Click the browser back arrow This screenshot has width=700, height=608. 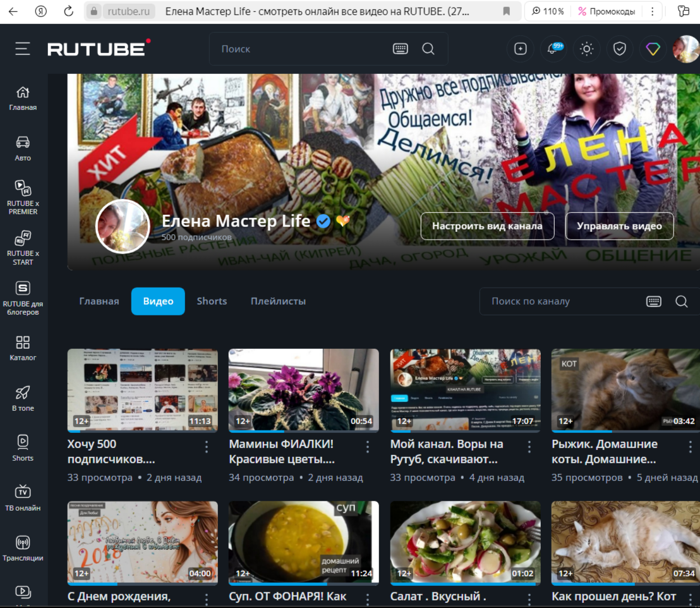click(x=13, y=11)
